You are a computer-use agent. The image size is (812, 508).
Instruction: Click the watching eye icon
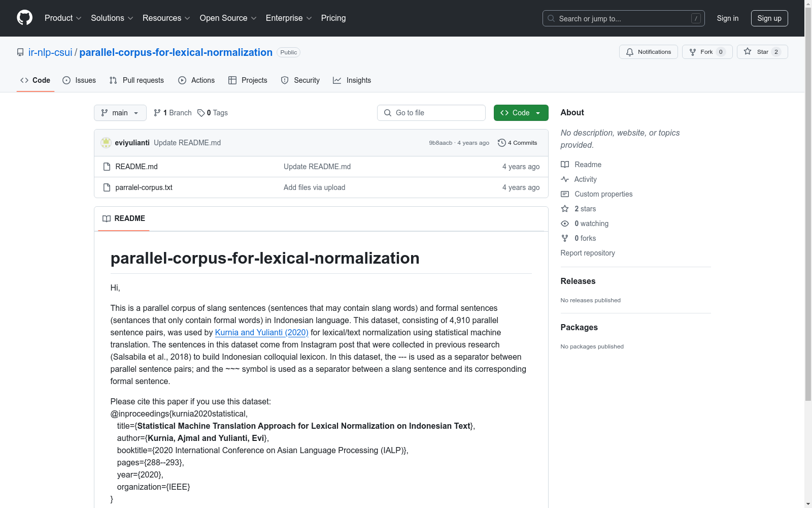pos(565,224)
